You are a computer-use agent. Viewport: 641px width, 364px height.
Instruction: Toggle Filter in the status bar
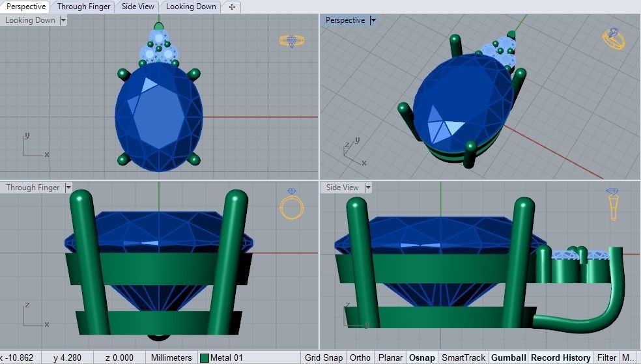tap(606, 358)
